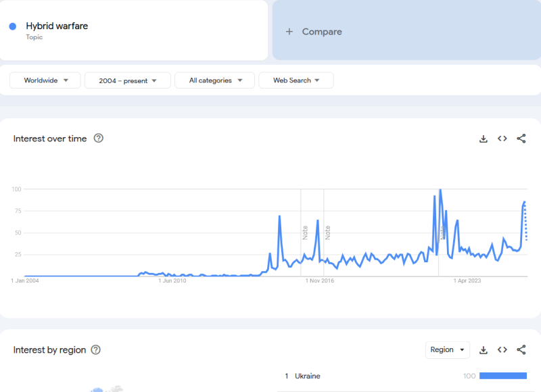The image size is (541, 392).
Task: Share the Interest by region section
Action: pyautogui.click(x=521, y=350)
